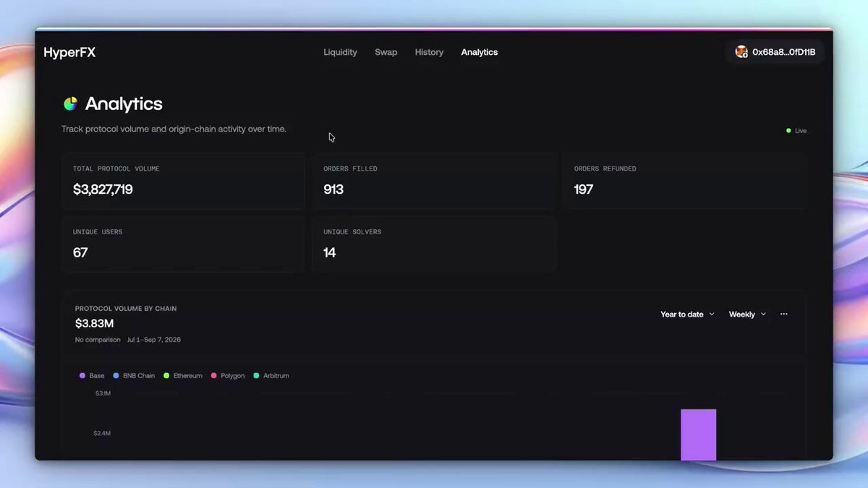868x488 pixels.
Task: Open the chart more options ellipsis menu
Action: 783,314
